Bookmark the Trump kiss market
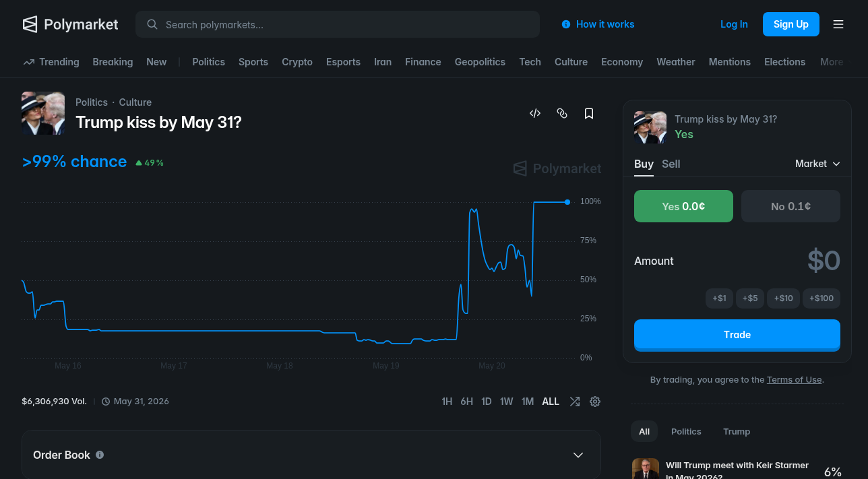 (x=589, y=113)
